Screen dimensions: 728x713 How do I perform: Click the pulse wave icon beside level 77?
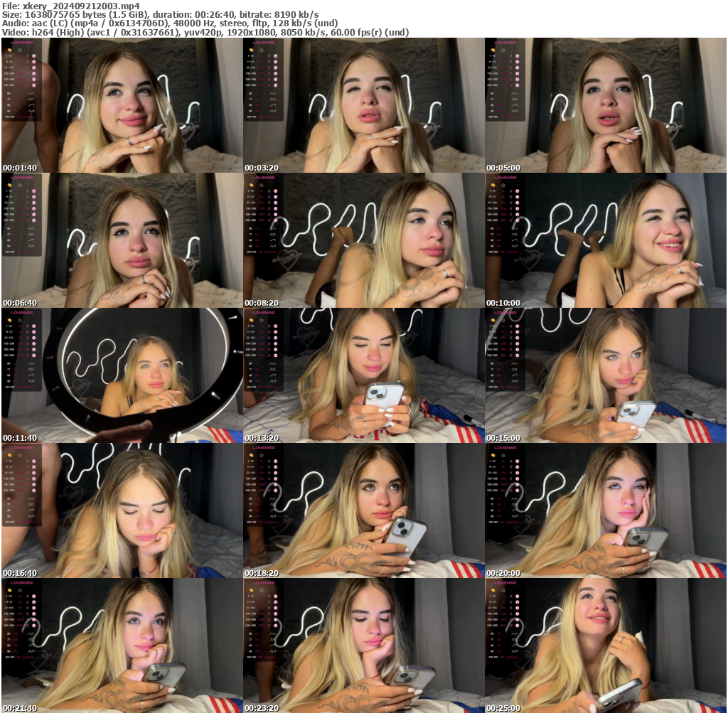[33, 100]
